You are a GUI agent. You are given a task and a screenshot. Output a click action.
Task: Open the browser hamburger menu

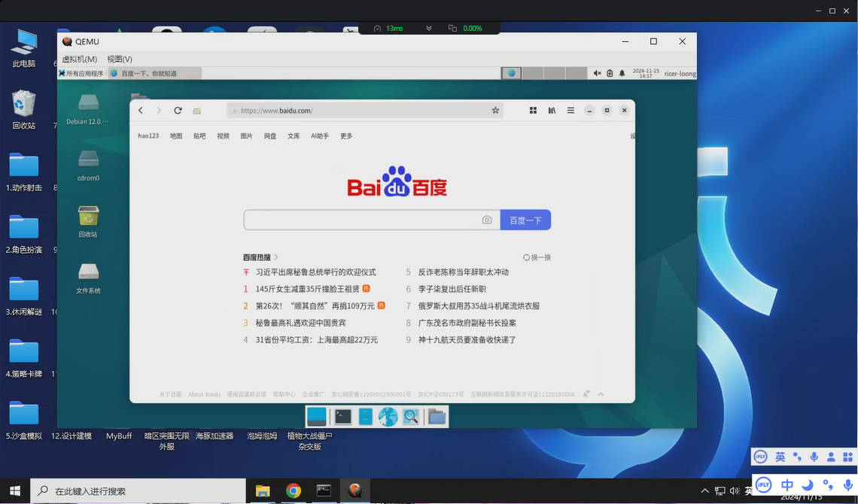(x=570, y=111)
